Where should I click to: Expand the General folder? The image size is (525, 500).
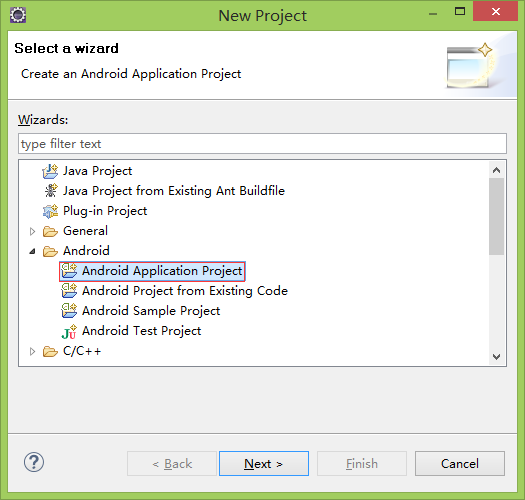click(x=32, y=231)
